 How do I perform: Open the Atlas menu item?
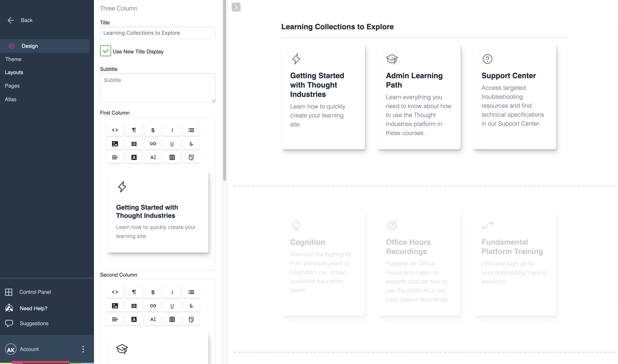point(10,99)
